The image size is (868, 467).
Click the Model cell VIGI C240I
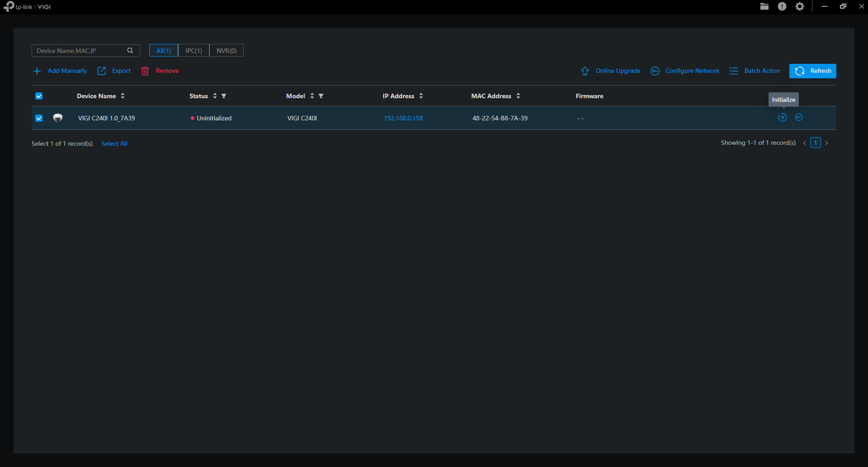(302, 118)
